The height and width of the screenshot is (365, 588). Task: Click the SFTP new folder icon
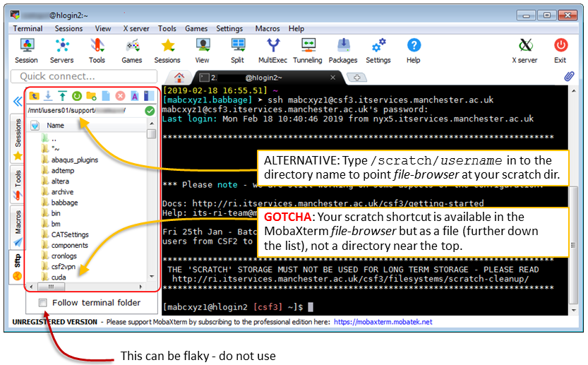coord(91,96)
